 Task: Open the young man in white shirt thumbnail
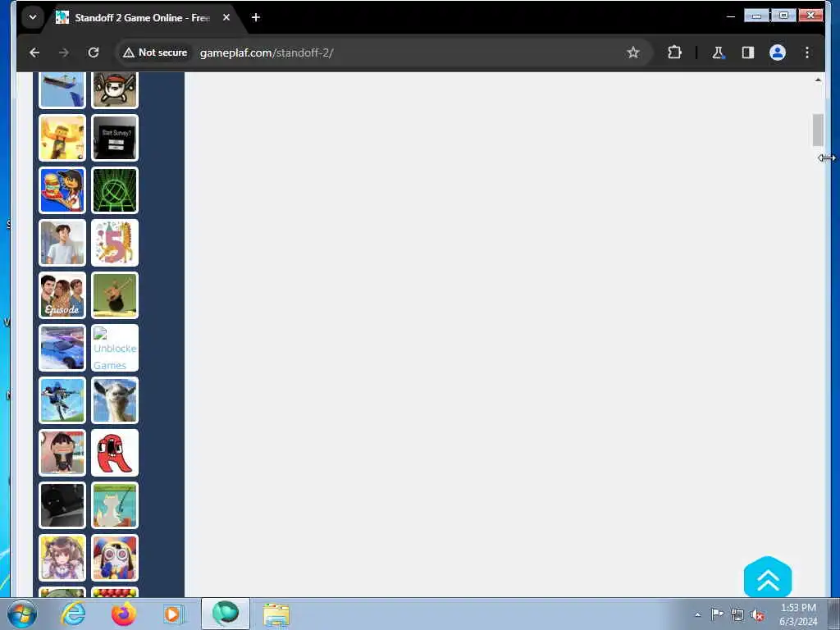[x=62, y=243]
